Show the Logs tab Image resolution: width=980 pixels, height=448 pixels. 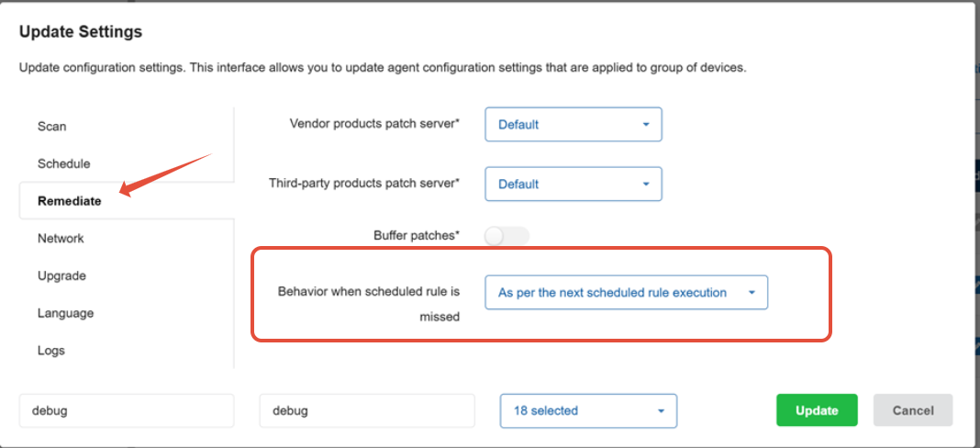pos(51,351)
